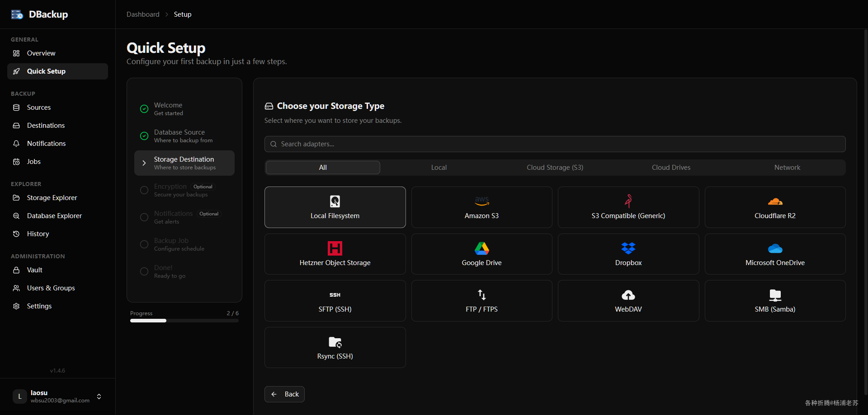Select the Microsoft OneDrive icon
Viewport: 868px width, 415px height.
(775, 248)
